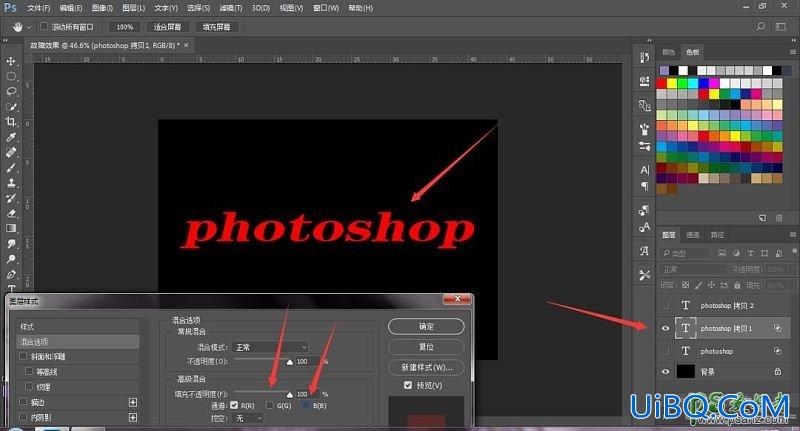Select the Brush tool
The width and height of the screenshot is (800, 431).
11,168
